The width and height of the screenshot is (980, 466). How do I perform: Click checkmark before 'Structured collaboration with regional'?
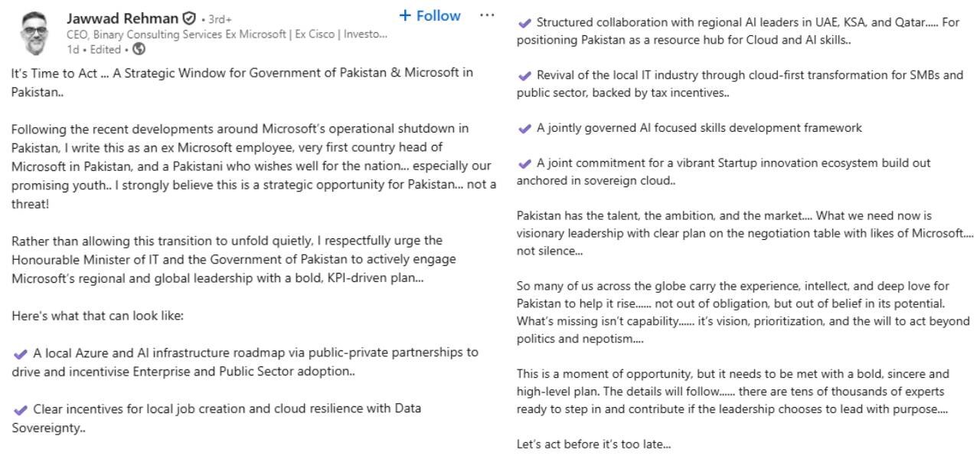[524, 23]
